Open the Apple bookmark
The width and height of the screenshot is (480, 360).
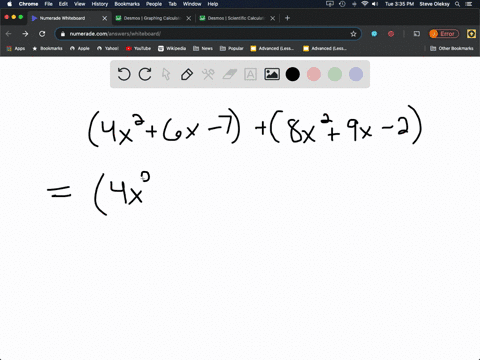click(80, 48)
